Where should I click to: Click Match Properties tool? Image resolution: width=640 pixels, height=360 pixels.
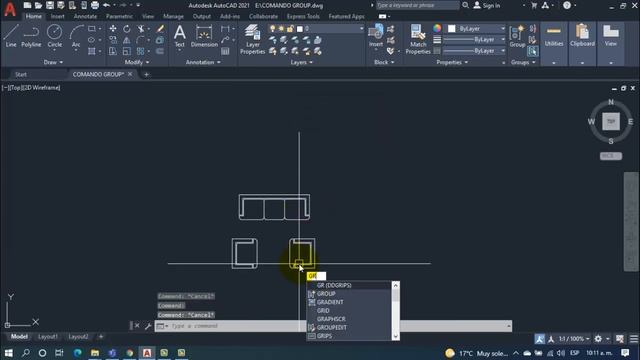[418, 39]
